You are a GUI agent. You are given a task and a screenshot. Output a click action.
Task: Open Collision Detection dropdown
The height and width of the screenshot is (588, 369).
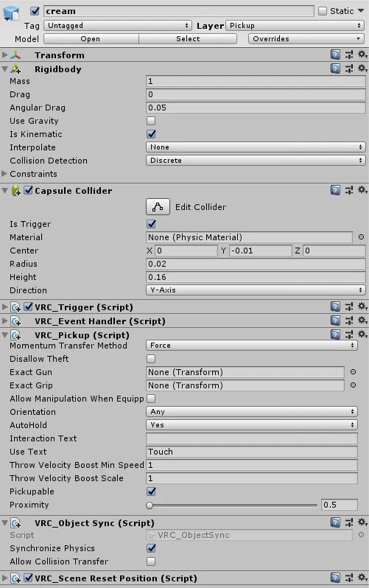coord(256,161)
